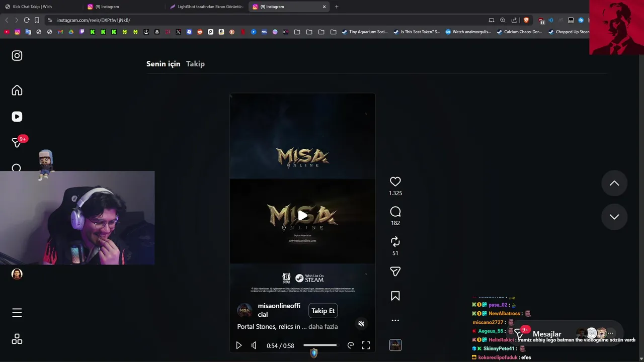This screenshot has width=644, height=362.
Task: Open sidebar Messages icon with 9+ badge
Action: (x=17, y=143)
